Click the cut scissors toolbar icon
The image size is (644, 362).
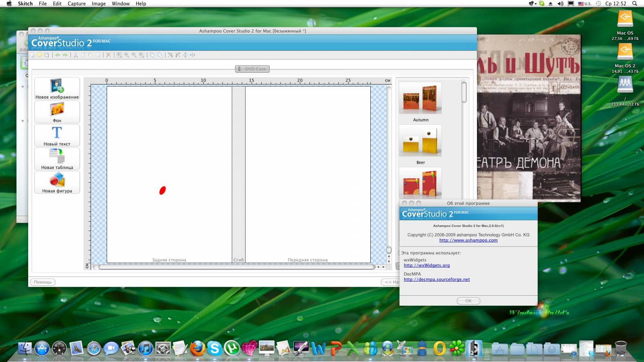click(75, 55)
